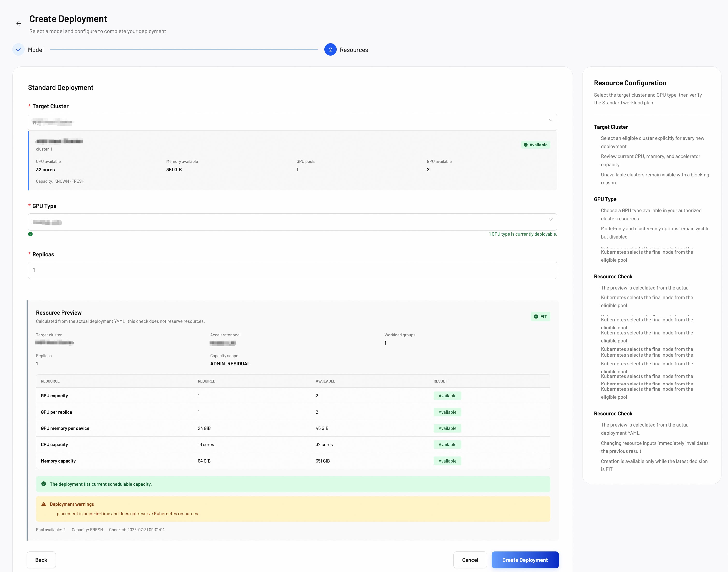This screenshot has width=728, height=572.
Task: Click the Resource Configuration heading
Action: [630, 83]
